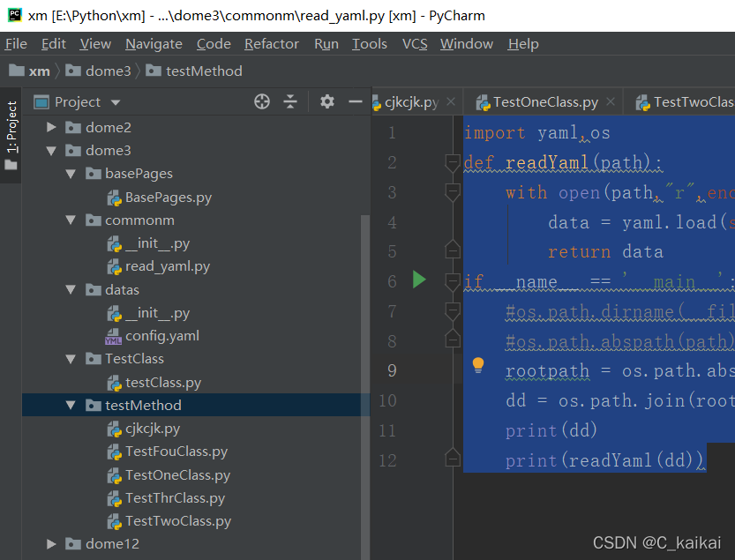Open Project panel settings gear

pyautogui.click(x=326, y=101)
